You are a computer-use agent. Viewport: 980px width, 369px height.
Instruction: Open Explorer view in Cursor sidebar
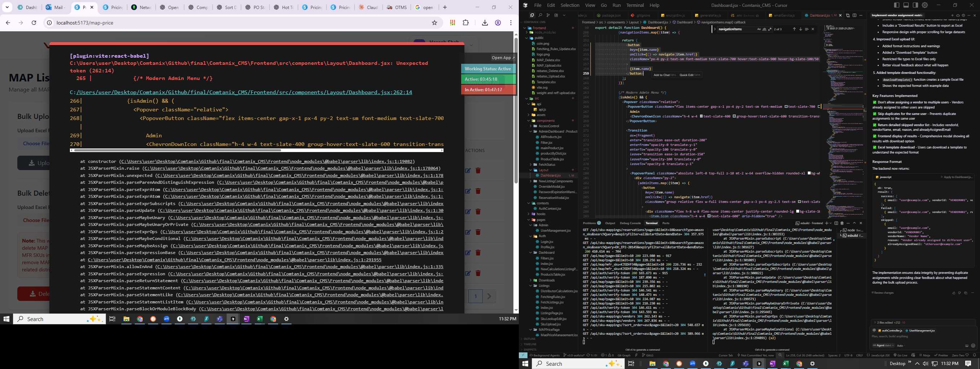click(532, 15)
